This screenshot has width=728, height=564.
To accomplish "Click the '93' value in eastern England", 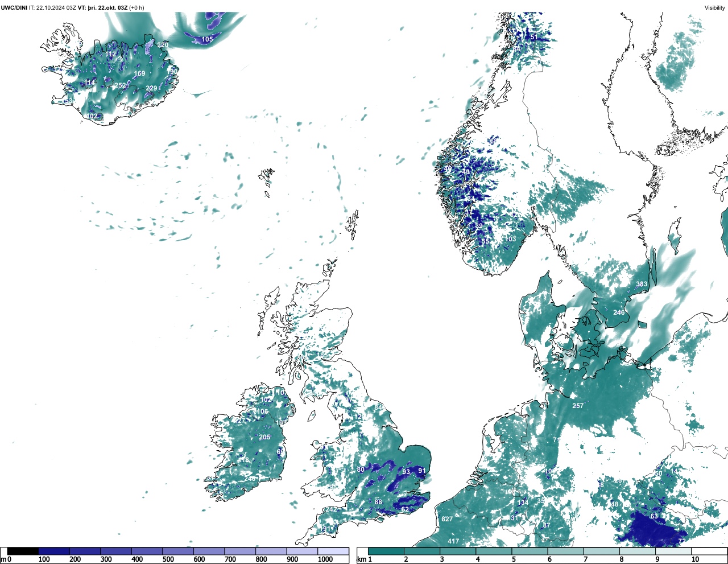I will [406, 472].
